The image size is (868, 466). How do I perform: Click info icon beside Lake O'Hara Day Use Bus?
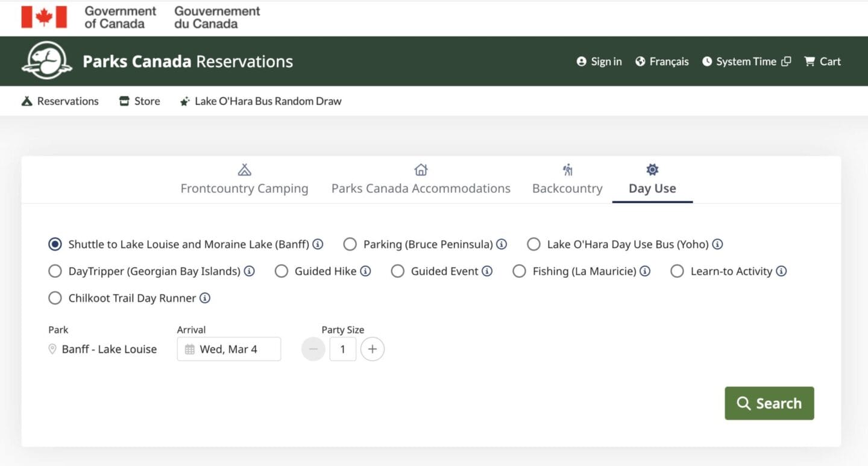[717, 244]
